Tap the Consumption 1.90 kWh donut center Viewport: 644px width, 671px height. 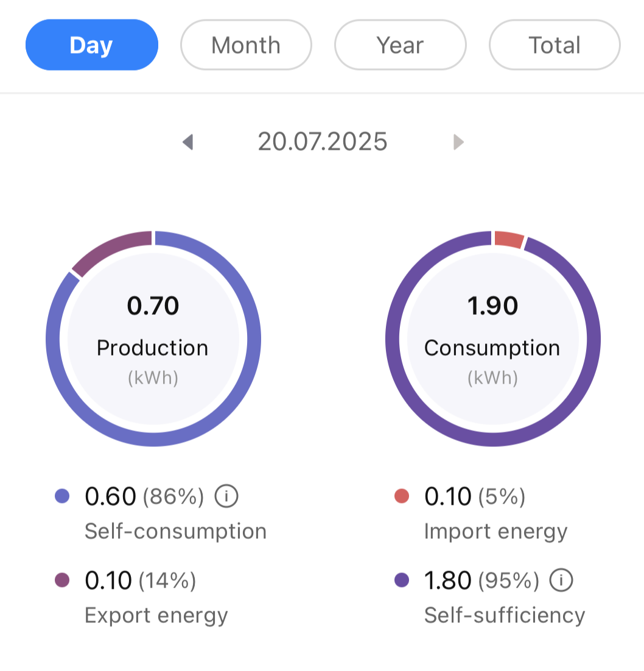click(493, 339)
